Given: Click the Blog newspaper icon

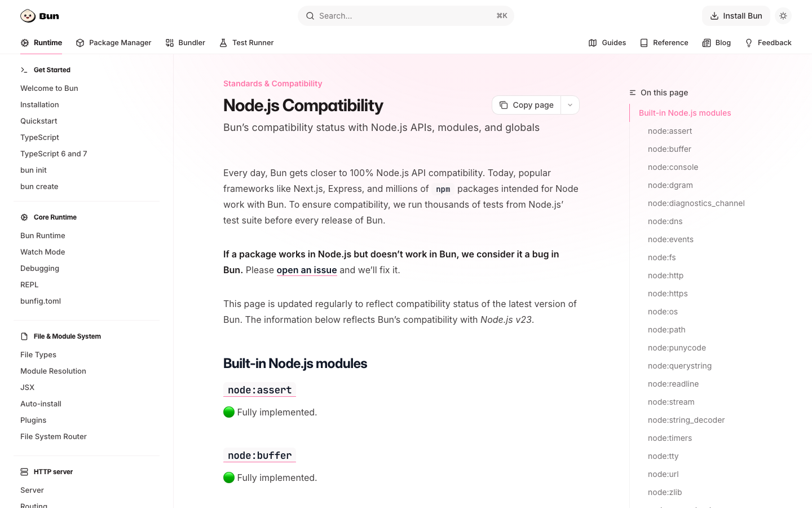Looking at the screenshot, I should click(707, 43).
